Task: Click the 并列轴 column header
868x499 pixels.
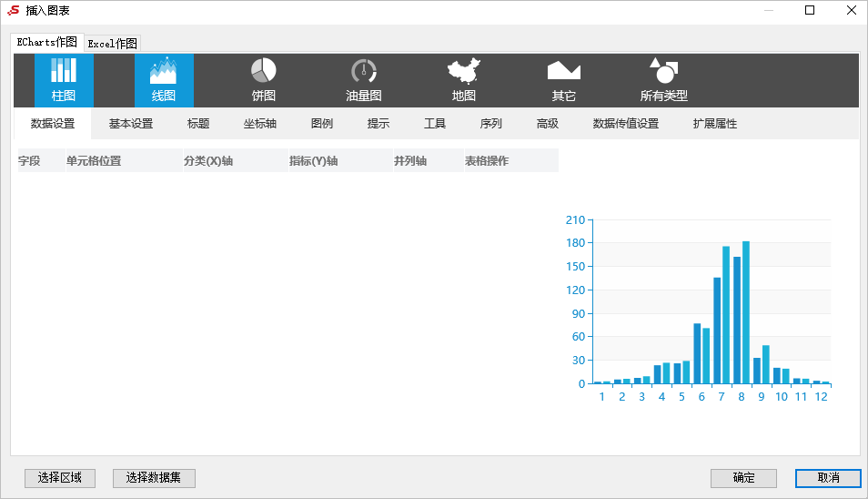Action: click(x=429, y=160)
